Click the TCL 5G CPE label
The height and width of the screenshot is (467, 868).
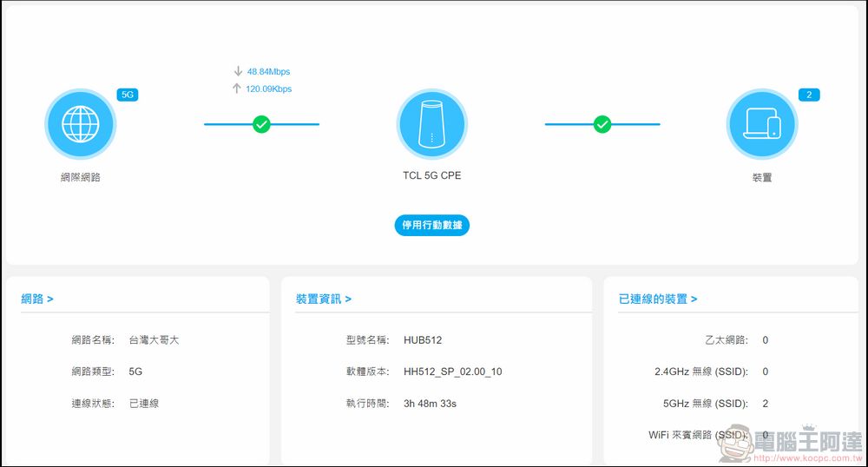click(x=431, y=175)
